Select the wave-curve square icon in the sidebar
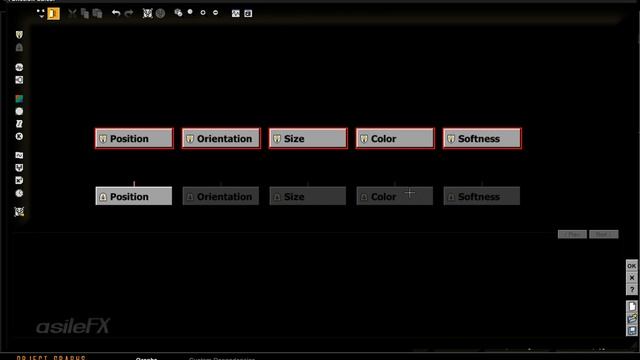Screen dimensions: 640x360 click(19, 155)
